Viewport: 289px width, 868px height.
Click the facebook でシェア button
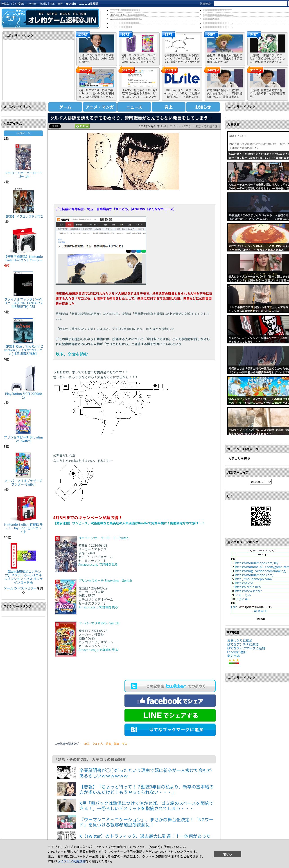point(170,701)
